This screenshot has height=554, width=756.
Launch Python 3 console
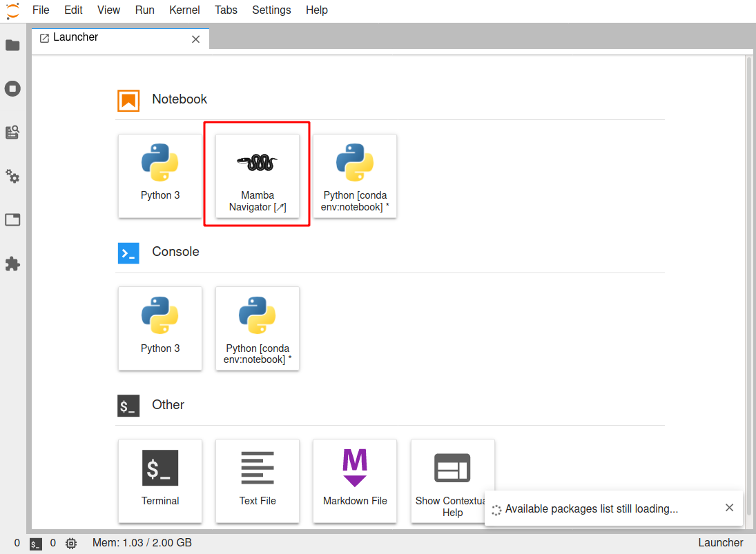tap(160, 328)
